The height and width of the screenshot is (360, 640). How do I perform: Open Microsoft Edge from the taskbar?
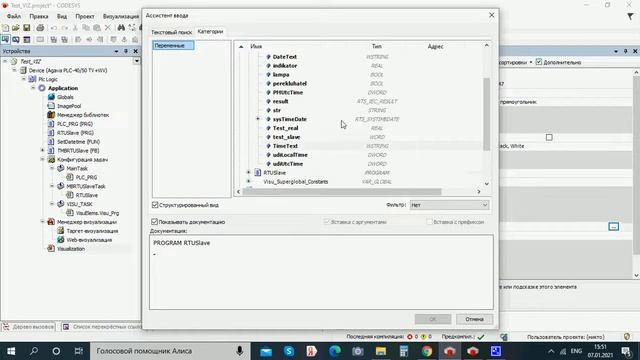pyautogui.click(x=335, y=351)
